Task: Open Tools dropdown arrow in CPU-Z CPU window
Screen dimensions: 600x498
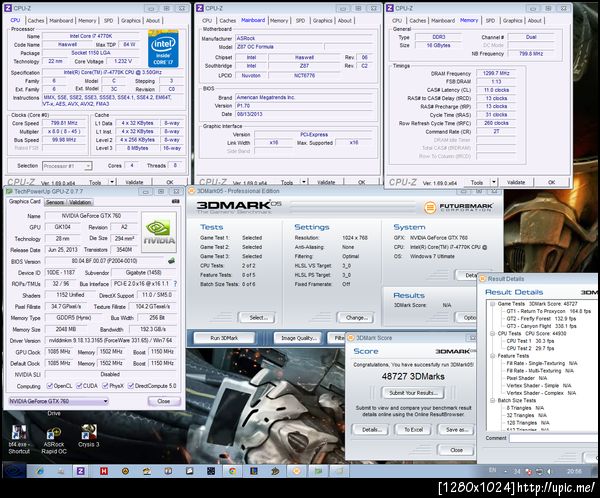Action: (112, 182)
